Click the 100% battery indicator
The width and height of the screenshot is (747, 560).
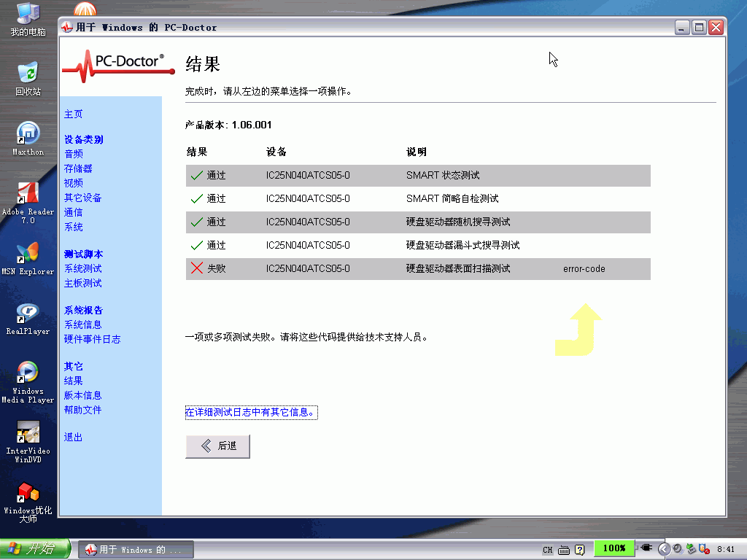click(614, 548)
